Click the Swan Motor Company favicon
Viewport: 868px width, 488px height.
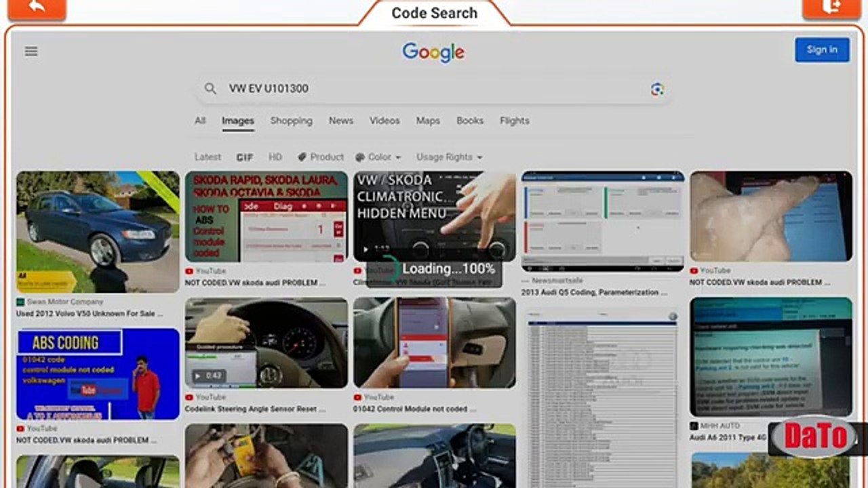(20, 302)
